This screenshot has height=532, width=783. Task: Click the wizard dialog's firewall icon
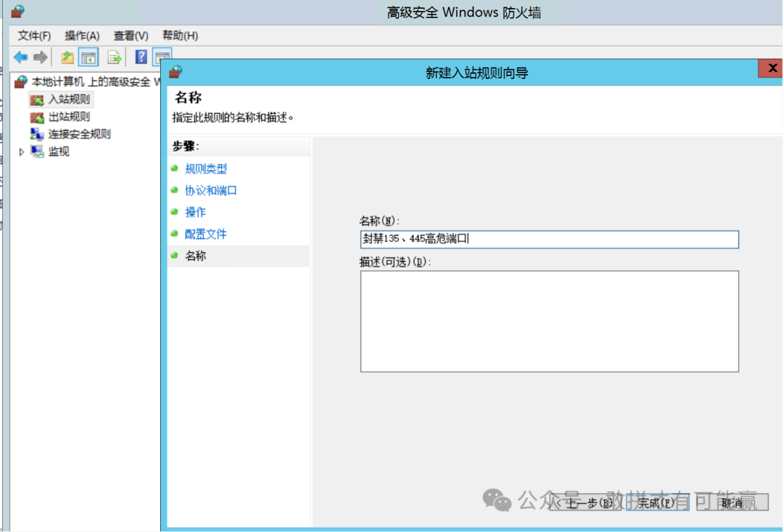click(175, 72)
